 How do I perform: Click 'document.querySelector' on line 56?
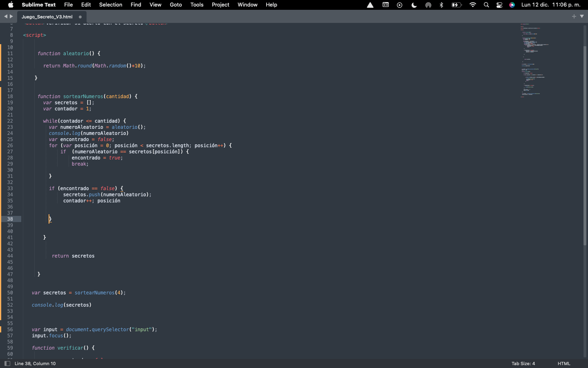tap(97, 330)
